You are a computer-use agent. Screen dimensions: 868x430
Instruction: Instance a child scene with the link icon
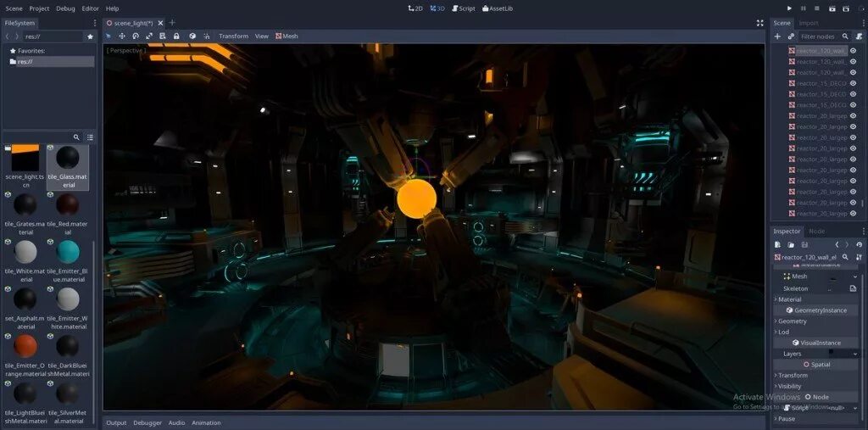pyautogui.click(x=791, y=36)
